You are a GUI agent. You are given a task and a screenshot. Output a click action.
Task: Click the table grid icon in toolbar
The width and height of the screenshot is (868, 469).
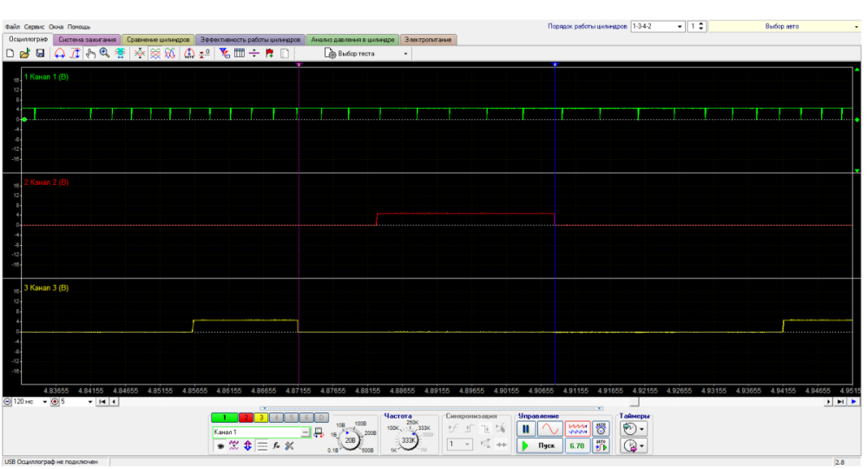pos(240,54)
